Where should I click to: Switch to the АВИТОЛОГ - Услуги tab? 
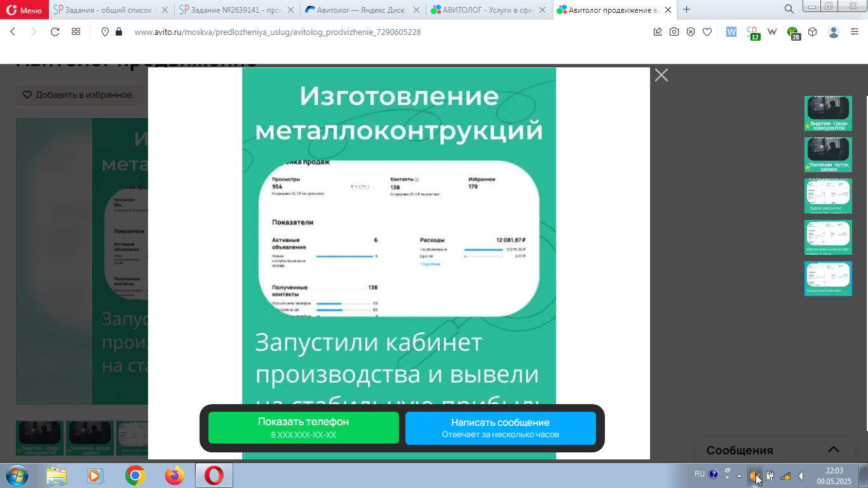[x=488, y=10]
